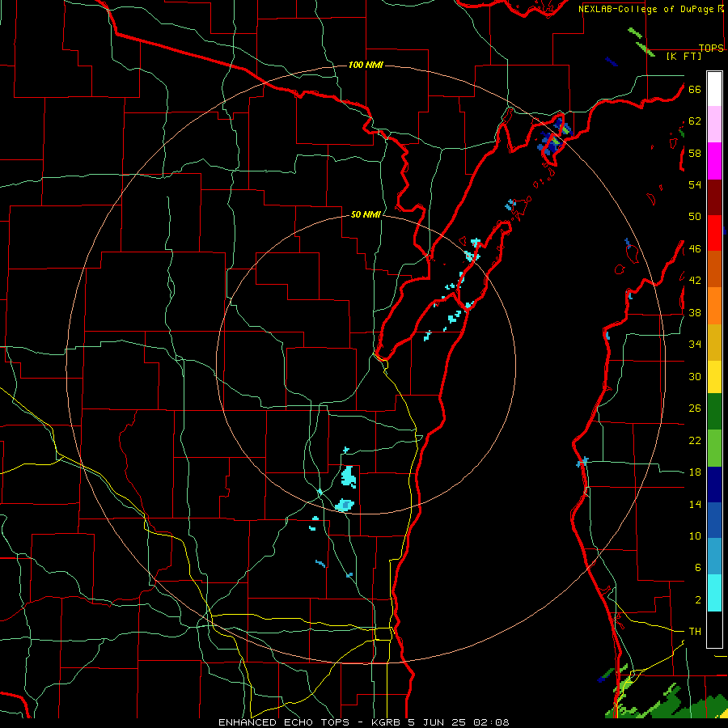Click the 50 scale value in the legend

pyautogui.click(x=695, y=217)
